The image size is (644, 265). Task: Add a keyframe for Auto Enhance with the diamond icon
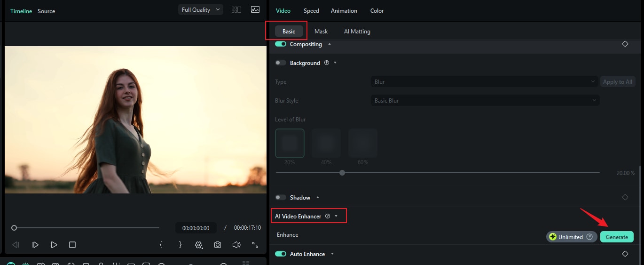coord(625,254)
